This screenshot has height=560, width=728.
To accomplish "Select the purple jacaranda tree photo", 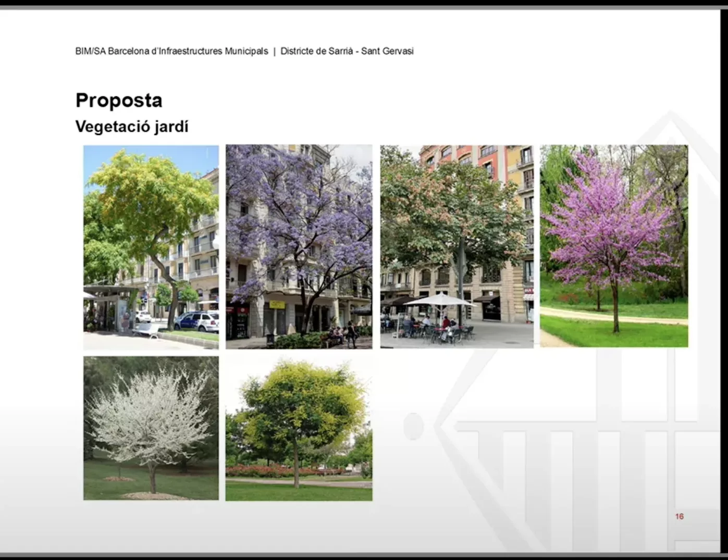I will click(x=299, y=247).
